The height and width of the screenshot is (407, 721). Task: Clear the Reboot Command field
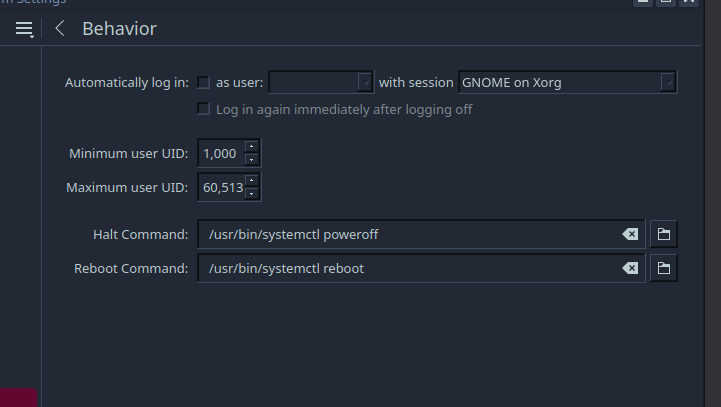[x=630, y=268]
